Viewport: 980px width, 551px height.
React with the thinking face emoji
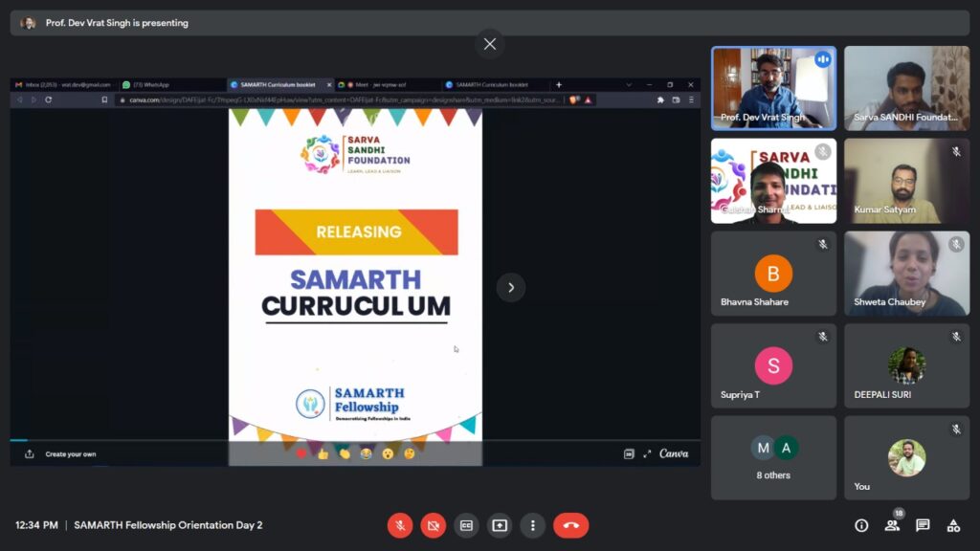[410, 454]
